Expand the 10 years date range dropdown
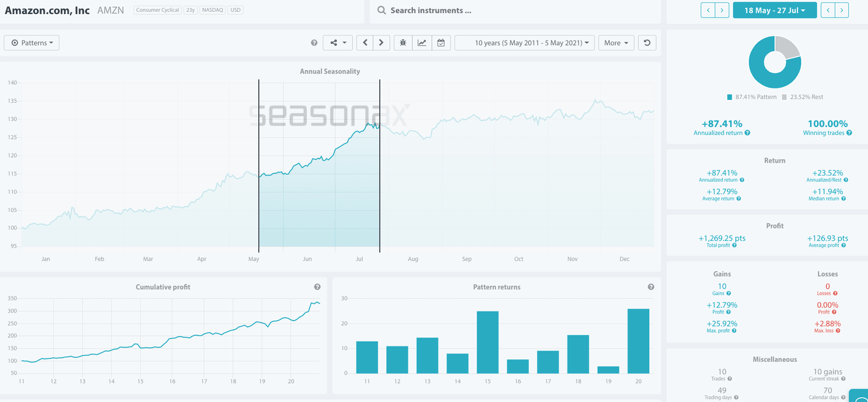 [524, 43]
